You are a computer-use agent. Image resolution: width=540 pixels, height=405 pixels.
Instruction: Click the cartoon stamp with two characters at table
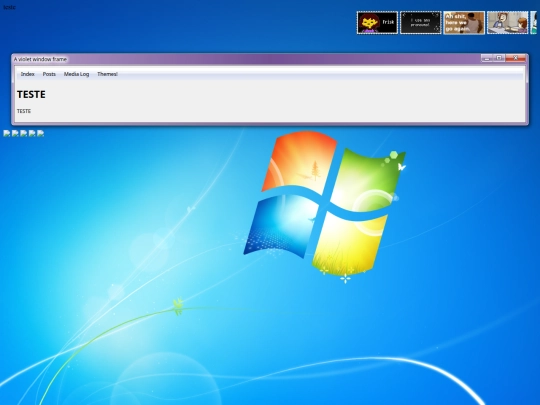tap(507, 23)
